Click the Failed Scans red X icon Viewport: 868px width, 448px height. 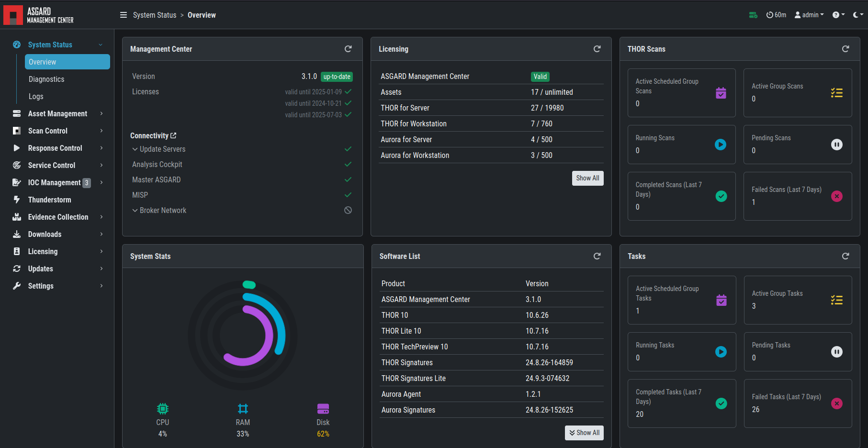837,196
